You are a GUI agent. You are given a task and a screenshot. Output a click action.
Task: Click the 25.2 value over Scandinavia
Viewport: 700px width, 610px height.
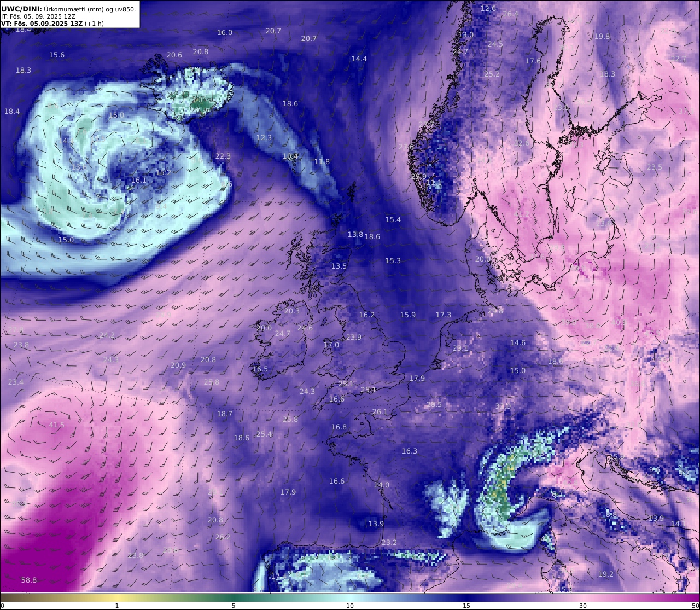(492, 74)
